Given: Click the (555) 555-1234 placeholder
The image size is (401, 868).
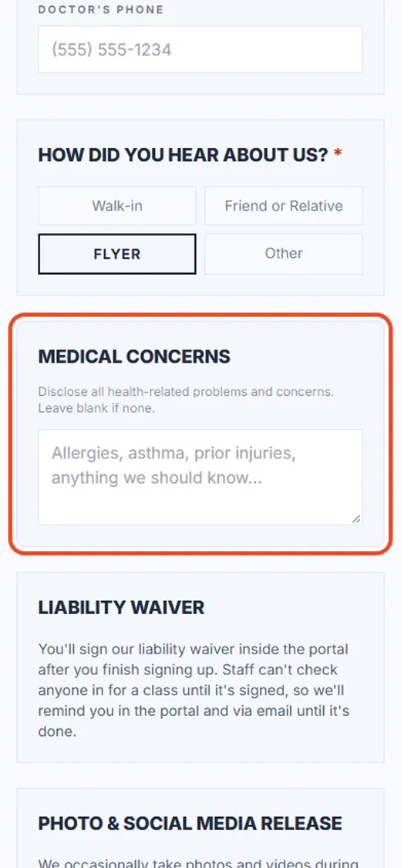Looking at the screenshot, I should coord(112,50).
